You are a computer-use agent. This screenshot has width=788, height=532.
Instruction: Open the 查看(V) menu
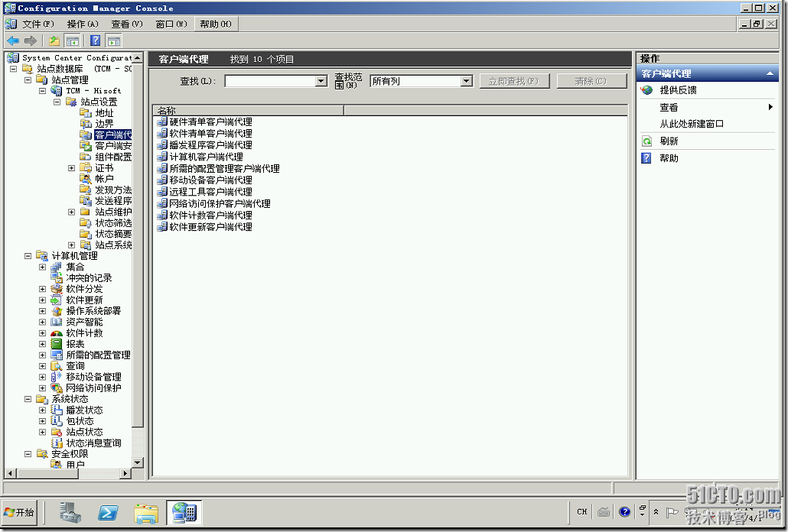tap(127, 24)
